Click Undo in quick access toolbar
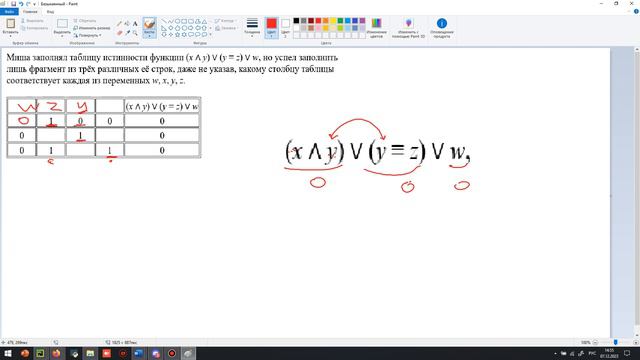This screenshot has height=360, width=640. pyautogui.click(x=21, y=4)
